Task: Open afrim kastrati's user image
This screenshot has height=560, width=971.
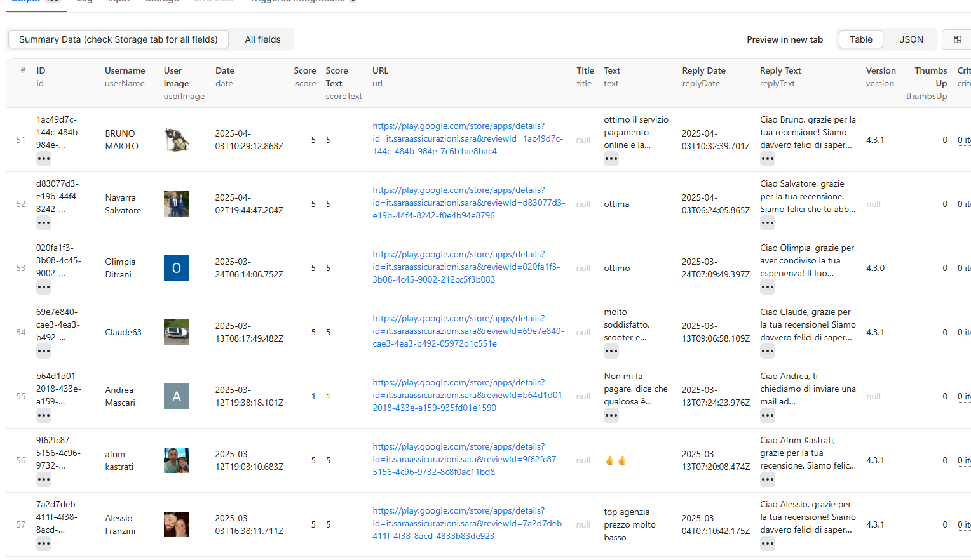Action: click(x=177, y=460)
